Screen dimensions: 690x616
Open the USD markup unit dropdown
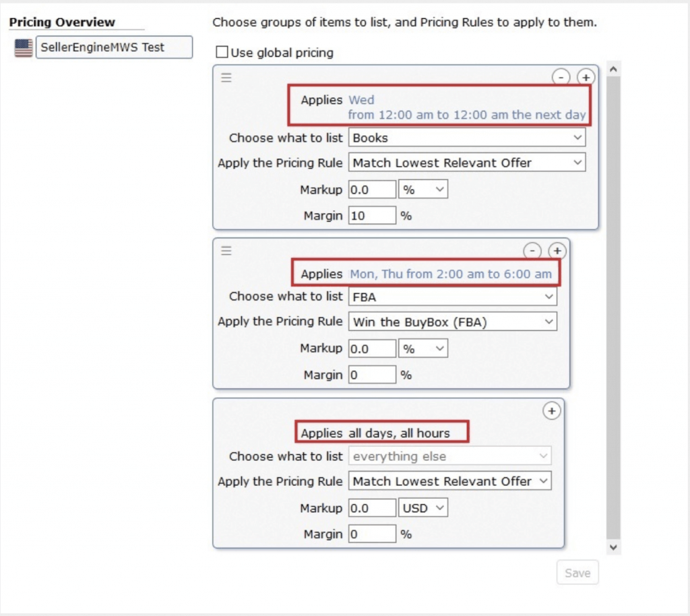[x=423, y=507]
